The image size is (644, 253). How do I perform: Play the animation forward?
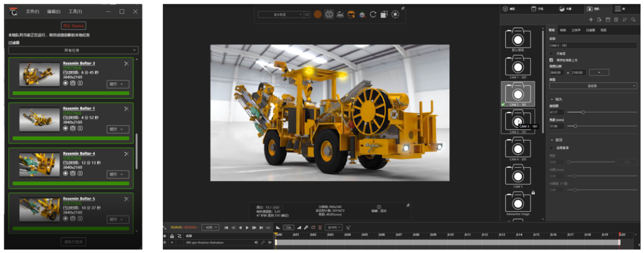(x=247, y=227)
